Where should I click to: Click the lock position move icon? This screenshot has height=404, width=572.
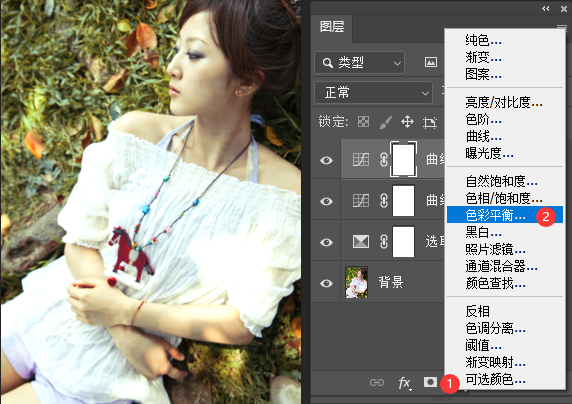coord(407,122)
